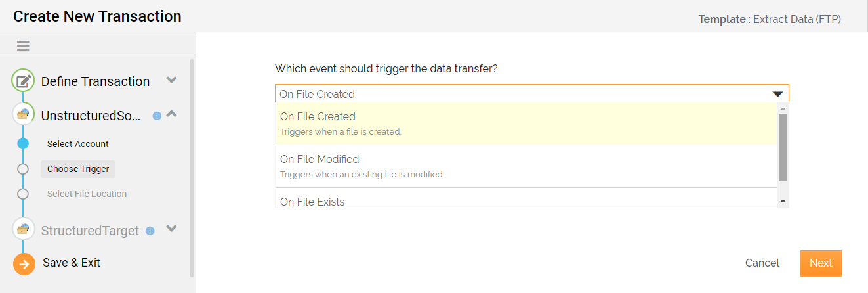Image resolution: width=868 pixels, height=293 pixels.
Task: Click the orange Save & Exit arrow icon
Action: pos(24,264)
